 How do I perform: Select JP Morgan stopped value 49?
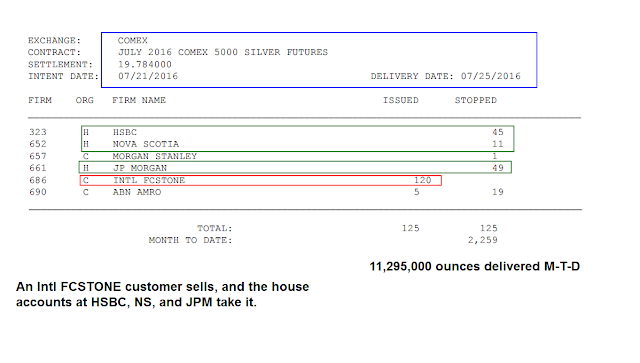[498, 168]
